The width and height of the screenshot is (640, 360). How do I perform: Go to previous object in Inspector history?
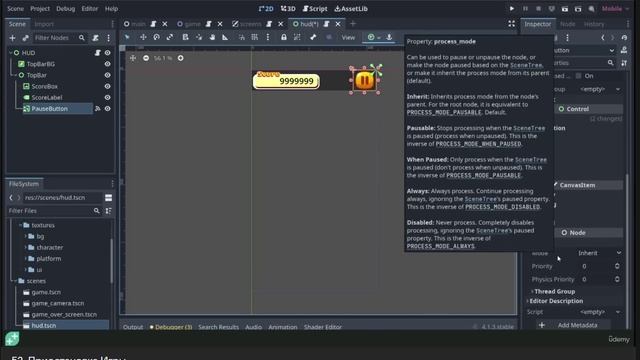tap(603, 38)
